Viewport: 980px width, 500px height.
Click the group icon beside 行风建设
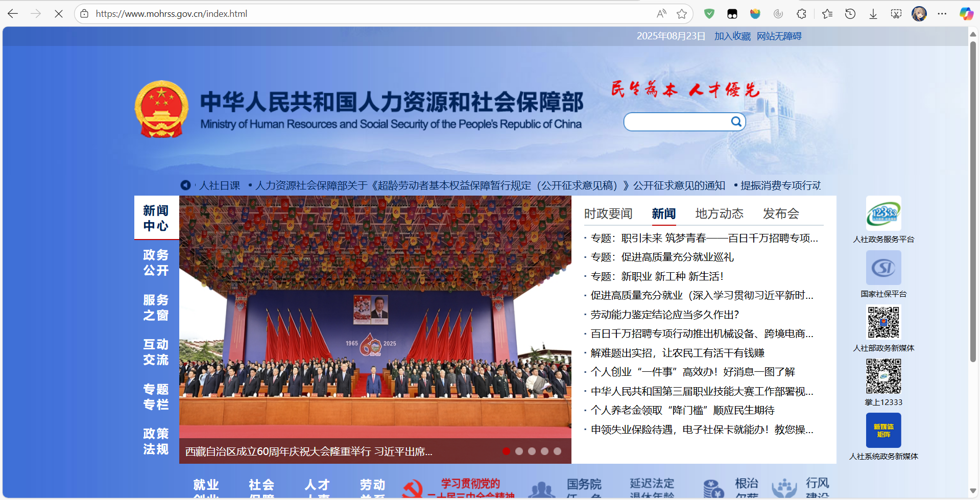pyautogui.click(x=785, y=489)
